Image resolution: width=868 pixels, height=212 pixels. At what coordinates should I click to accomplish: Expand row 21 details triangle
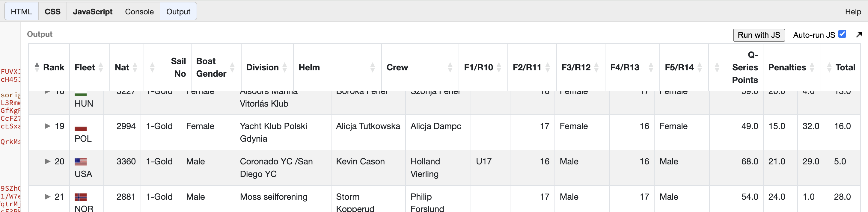pos(48,197)
